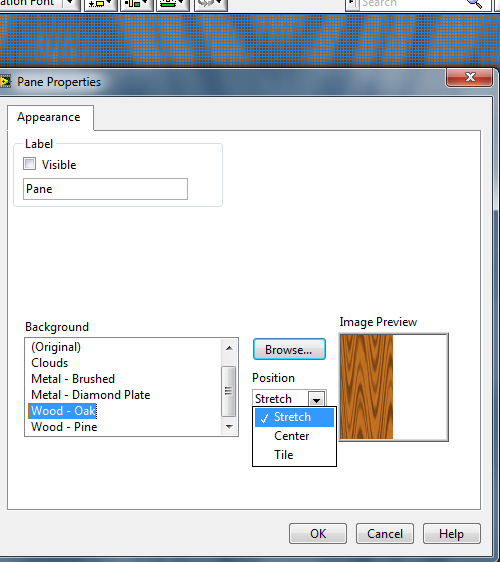
Task: Select Wood - Pine background
Action: [64, 427]
